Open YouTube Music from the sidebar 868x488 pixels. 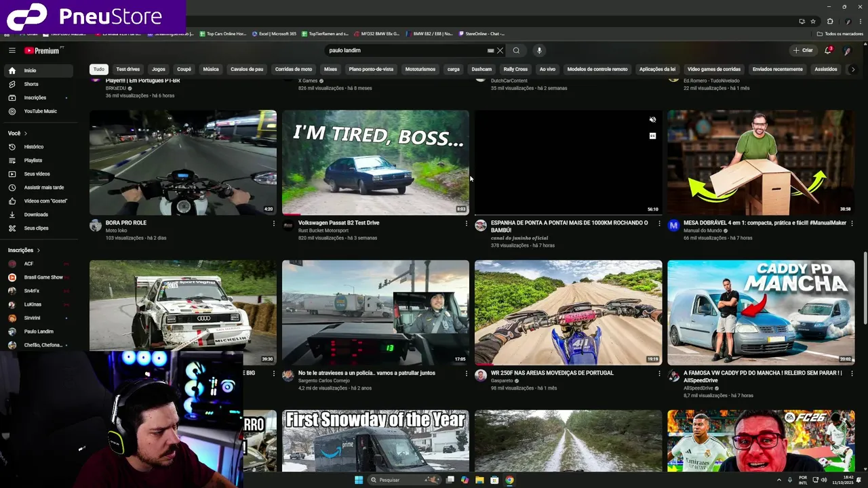click(39, 111)
